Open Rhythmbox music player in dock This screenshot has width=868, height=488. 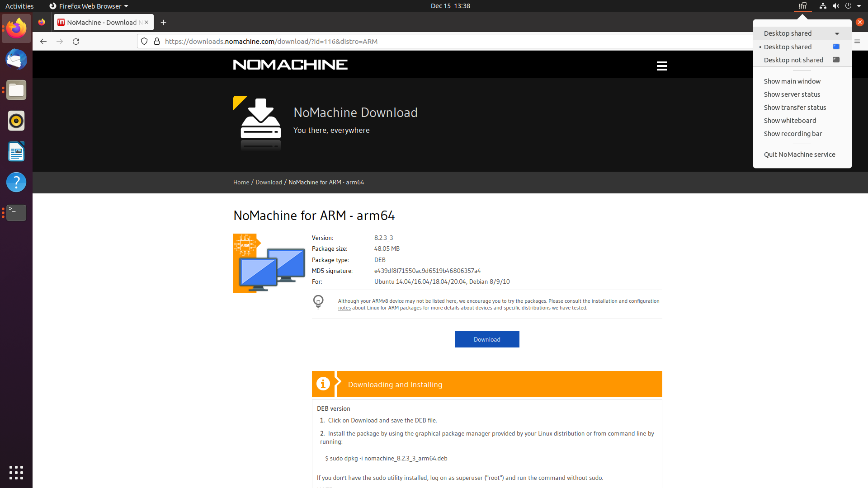coord(16,121)
